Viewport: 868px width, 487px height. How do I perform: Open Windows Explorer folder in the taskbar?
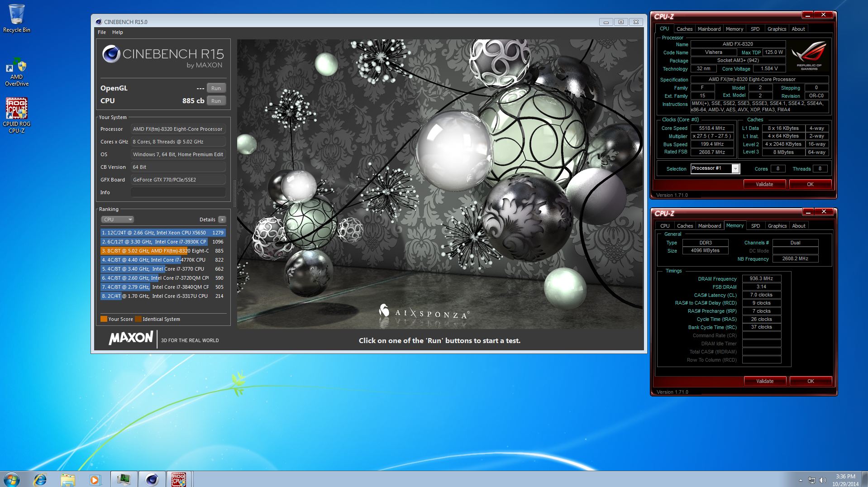[x=67, y=479]
